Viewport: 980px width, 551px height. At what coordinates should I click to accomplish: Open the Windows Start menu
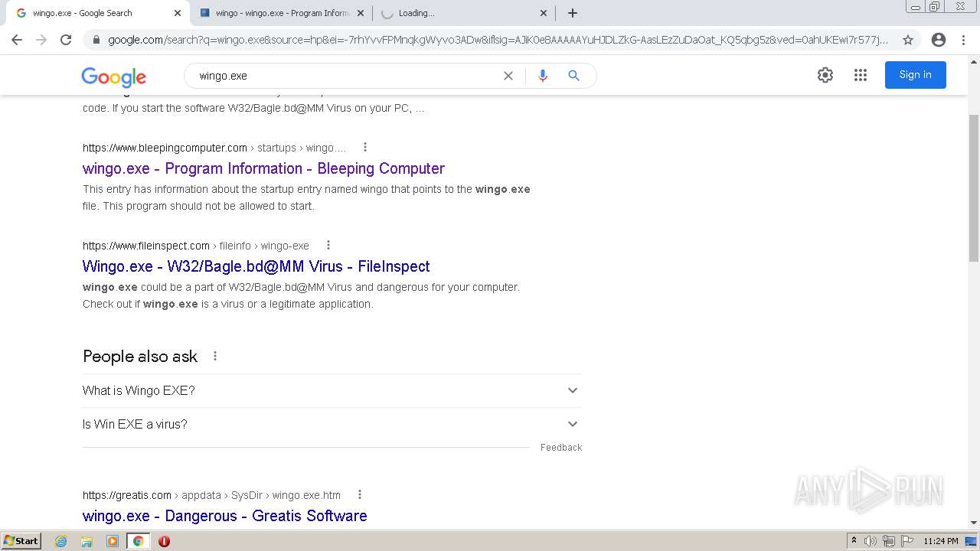click(21, 540)
